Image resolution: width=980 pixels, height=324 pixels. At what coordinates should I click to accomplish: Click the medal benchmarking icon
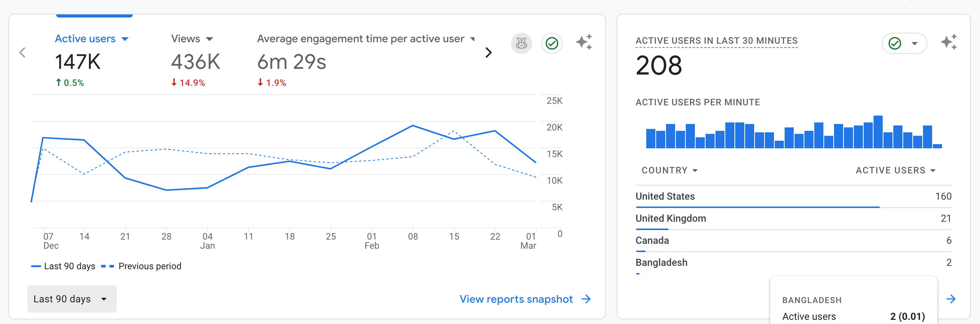coord(521,43)
